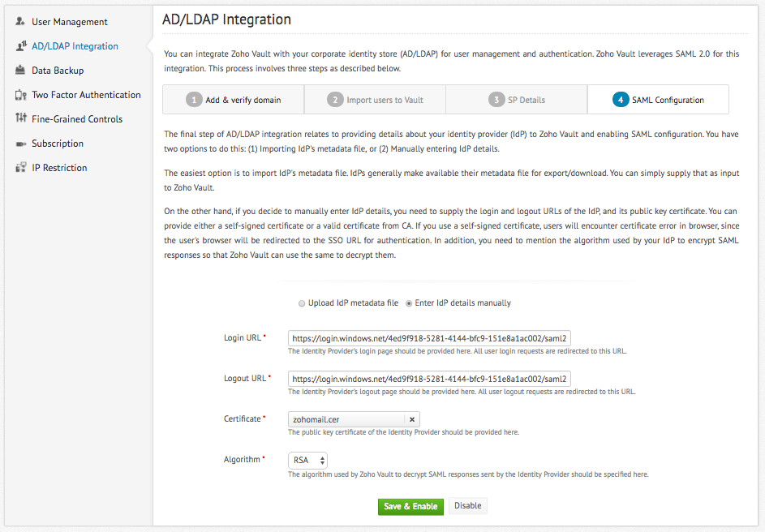Click Save & Enable
This screenshot has height=532, width=765.
[x=410, y=505]
